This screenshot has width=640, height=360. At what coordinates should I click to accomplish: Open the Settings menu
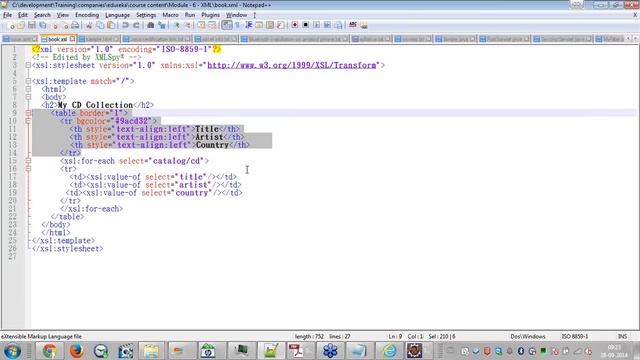click(x=146, y=15)
